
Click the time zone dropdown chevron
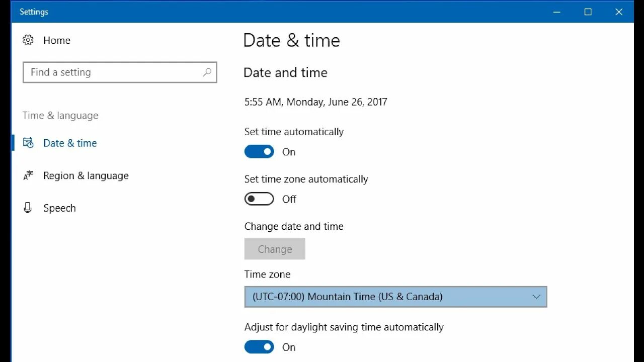coord(536,297)
